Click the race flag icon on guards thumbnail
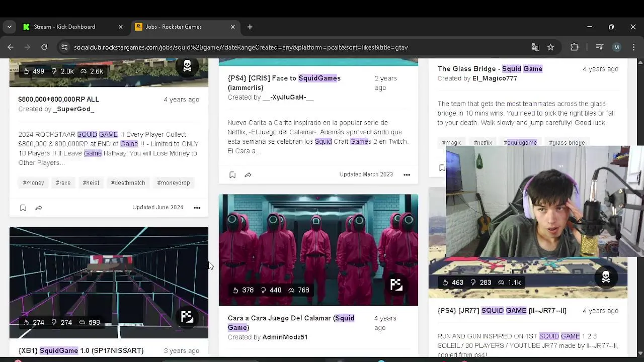644x362 pixels. (x=396, y=285)
